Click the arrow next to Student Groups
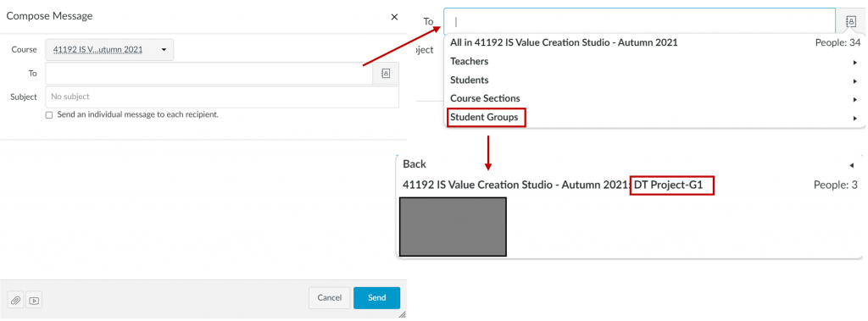 pyautogui.click(x=855, y=118)
